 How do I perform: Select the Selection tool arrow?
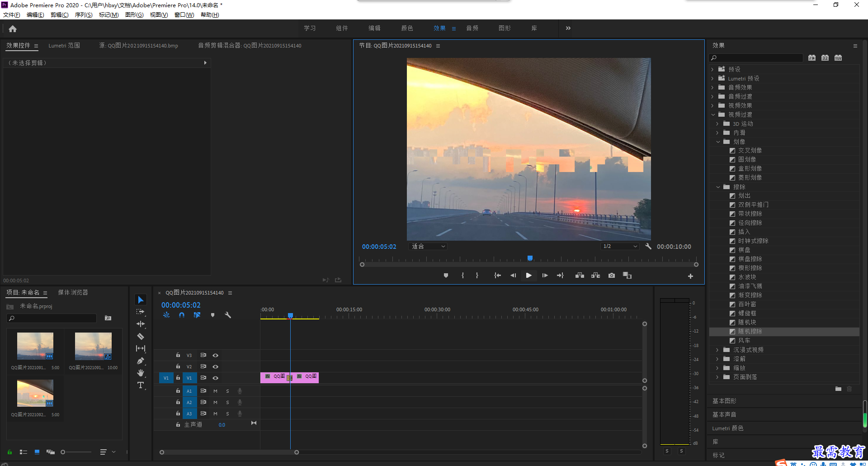coord(141,300)
